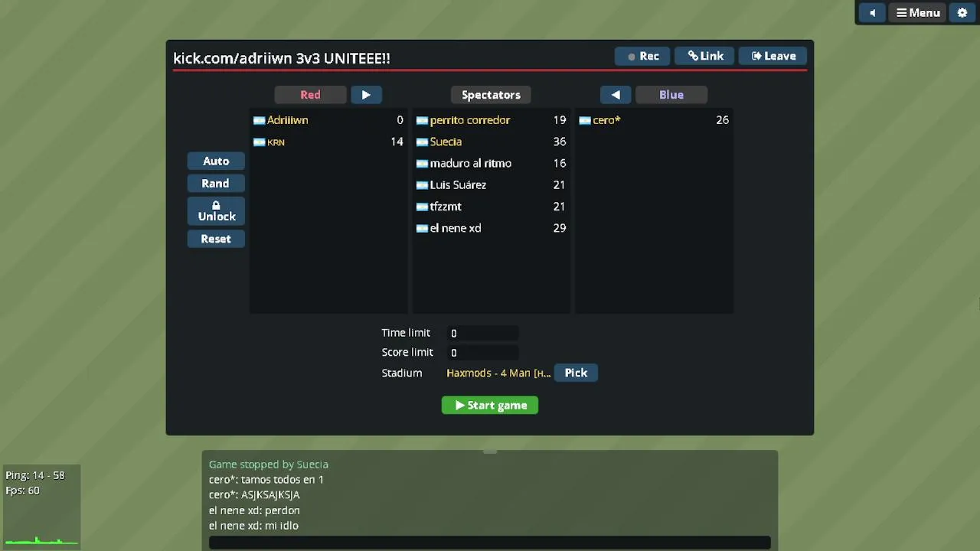Open settings with the gear icon

pyautogui.click(x=962, y=12)
